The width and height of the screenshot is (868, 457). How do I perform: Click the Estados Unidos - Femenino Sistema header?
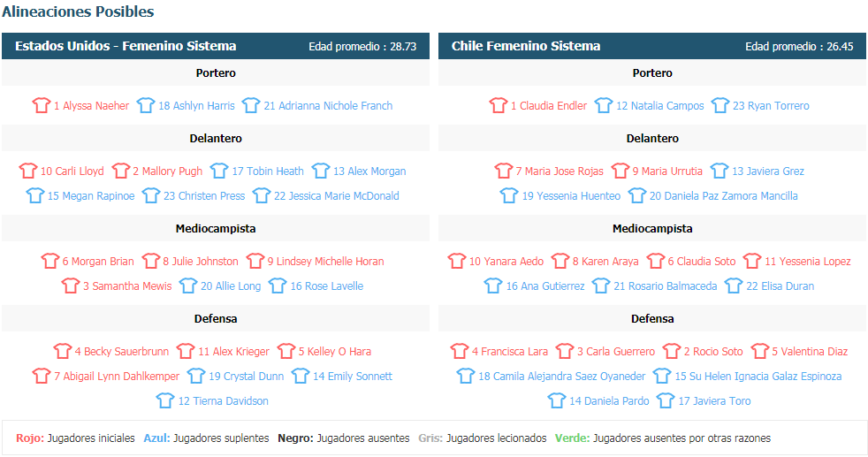pos(126,46)
